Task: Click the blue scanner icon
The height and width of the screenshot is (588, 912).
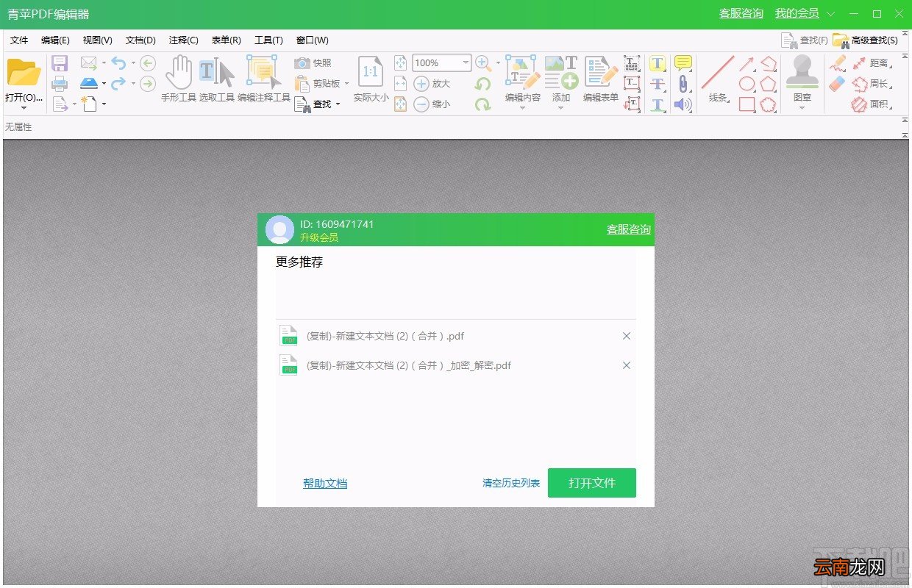Action: pos(88,83)
